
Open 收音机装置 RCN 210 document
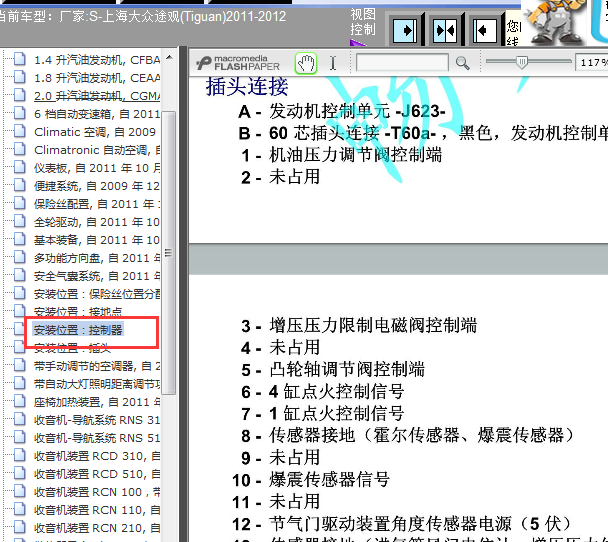97,528
